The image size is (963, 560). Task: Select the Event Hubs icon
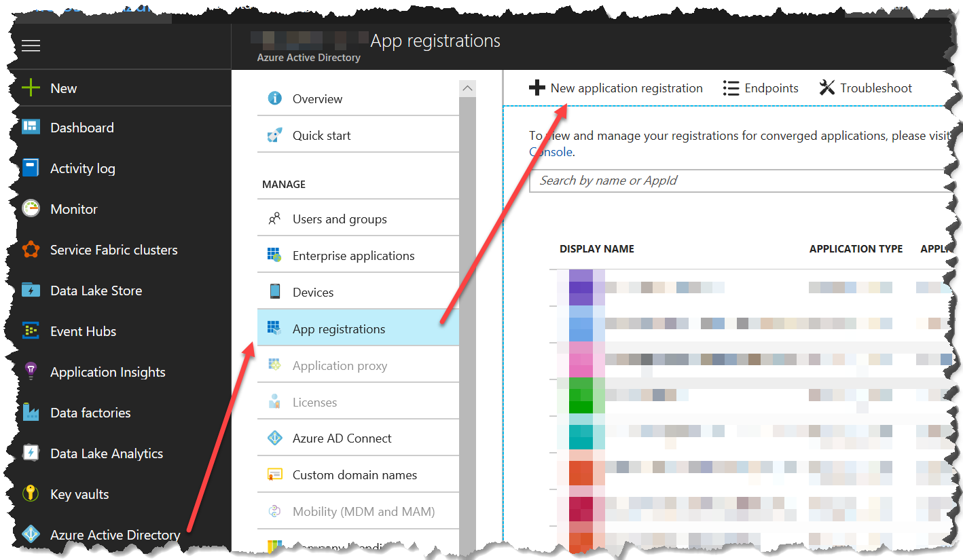pos(31,331)
